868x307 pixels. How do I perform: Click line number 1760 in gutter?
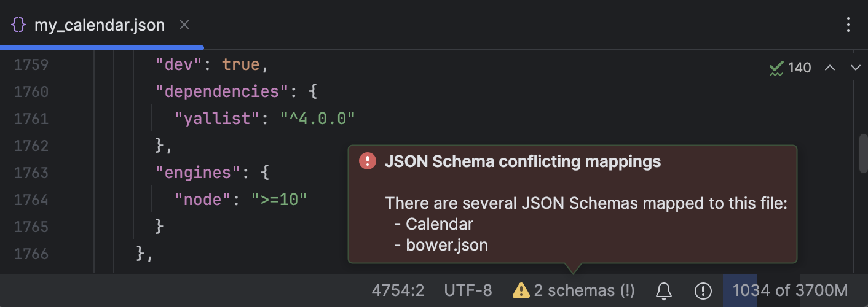(31, 92)
